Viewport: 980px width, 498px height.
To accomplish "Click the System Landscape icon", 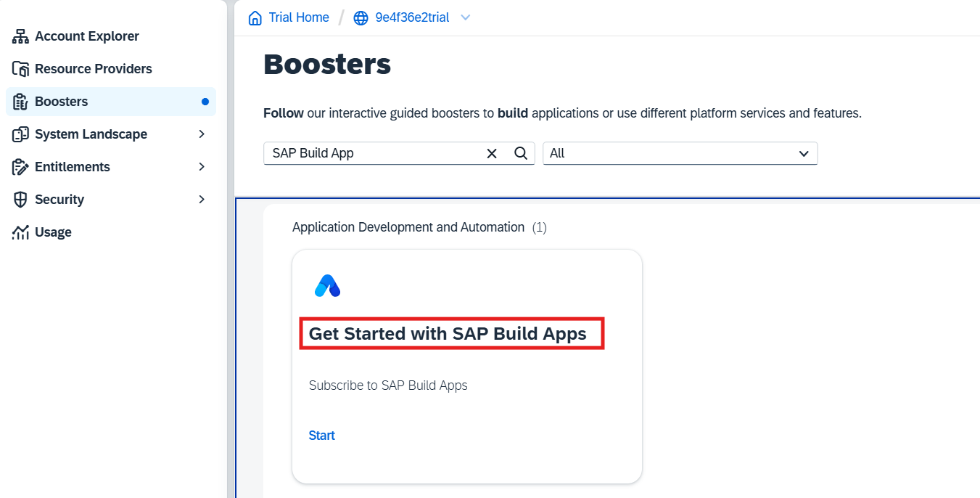I will pyautogui.click(x=20, y=134).
